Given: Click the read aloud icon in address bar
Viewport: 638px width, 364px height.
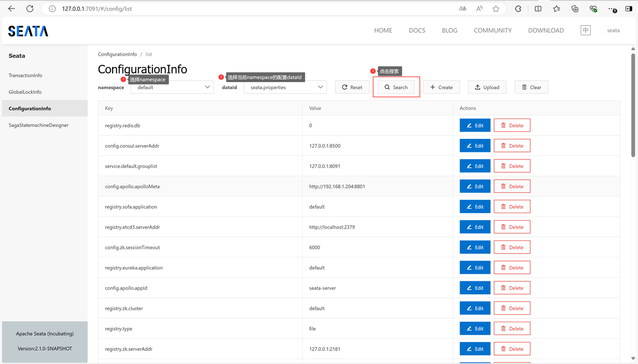Looking at the screenshot, I should [479, 8].
